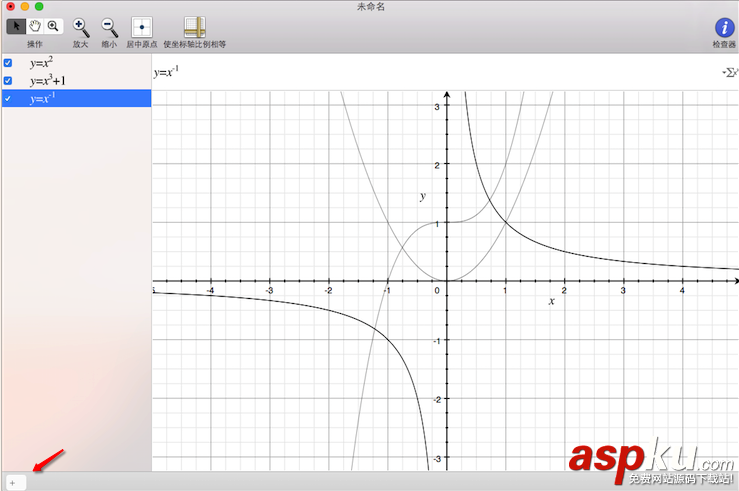Maximize the window with green button
Image resolution: width=739 pixels, height=491 pixels.
[x=39, y=7]
